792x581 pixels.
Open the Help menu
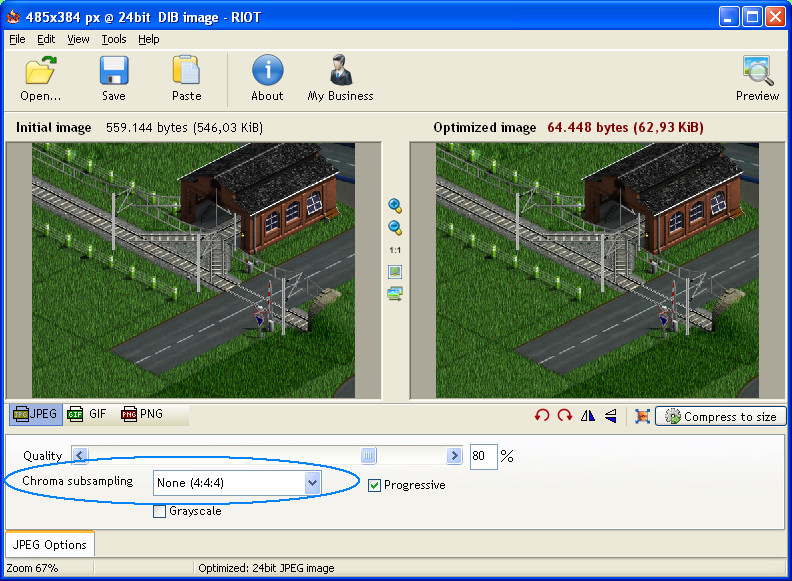tap(148, 39)
